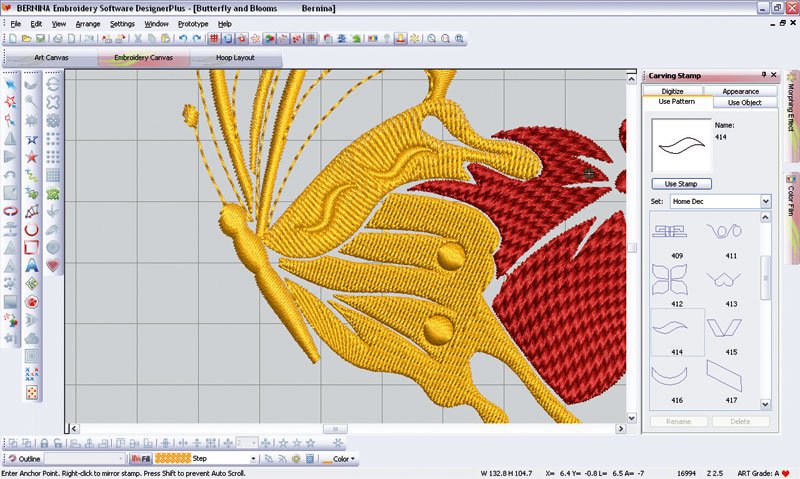Open the Step fill type dropdown

[x=253, y=459]
